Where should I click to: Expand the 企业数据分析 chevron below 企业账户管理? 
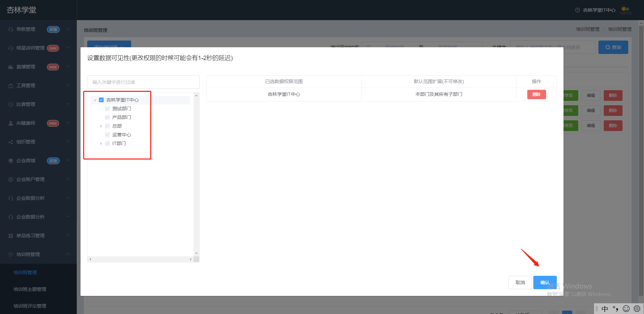[68, 198]
